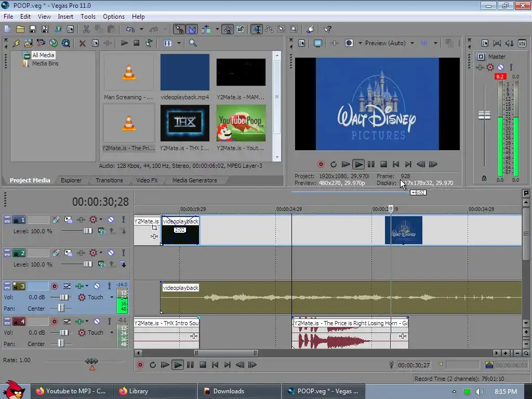Click the New project icon

pyautogui.click(x=7, y=29)
